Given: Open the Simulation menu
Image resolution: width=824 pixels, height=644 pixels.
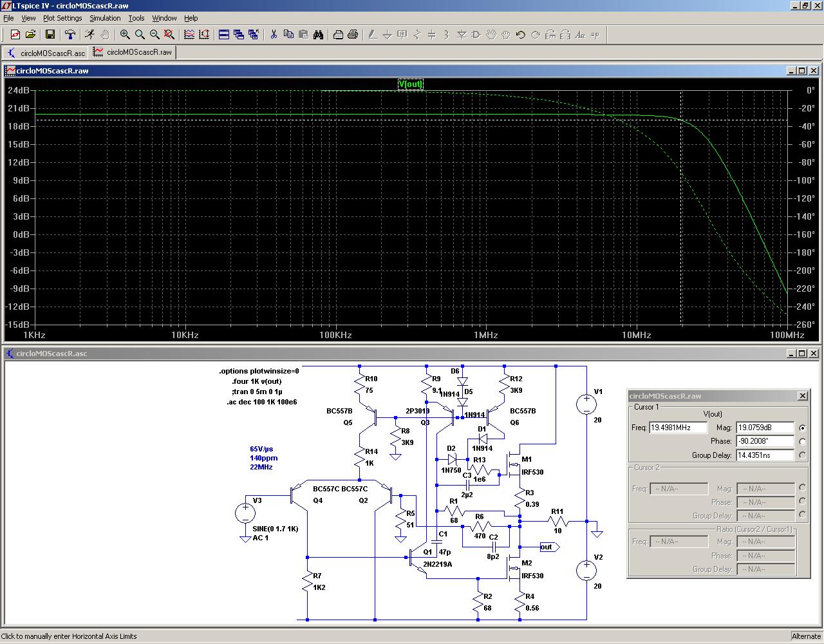Looking at the screenshot, I should pos(105,18).
